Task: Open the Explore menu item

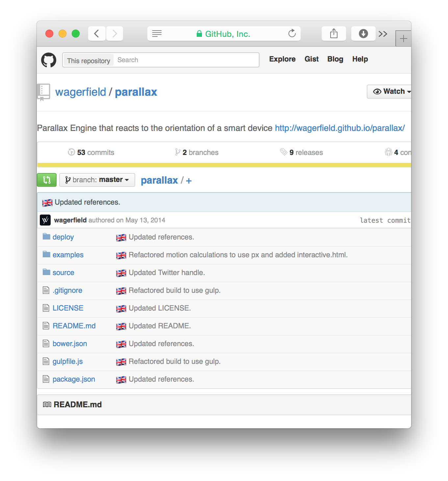Action: coord(282,59)
